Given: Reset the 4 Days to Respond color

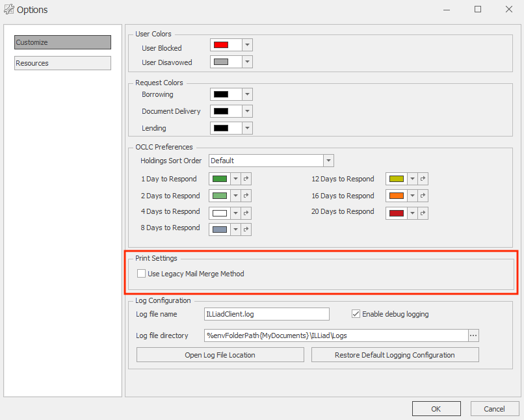Looking at the screenshot, I should click(x=246, y=213).
